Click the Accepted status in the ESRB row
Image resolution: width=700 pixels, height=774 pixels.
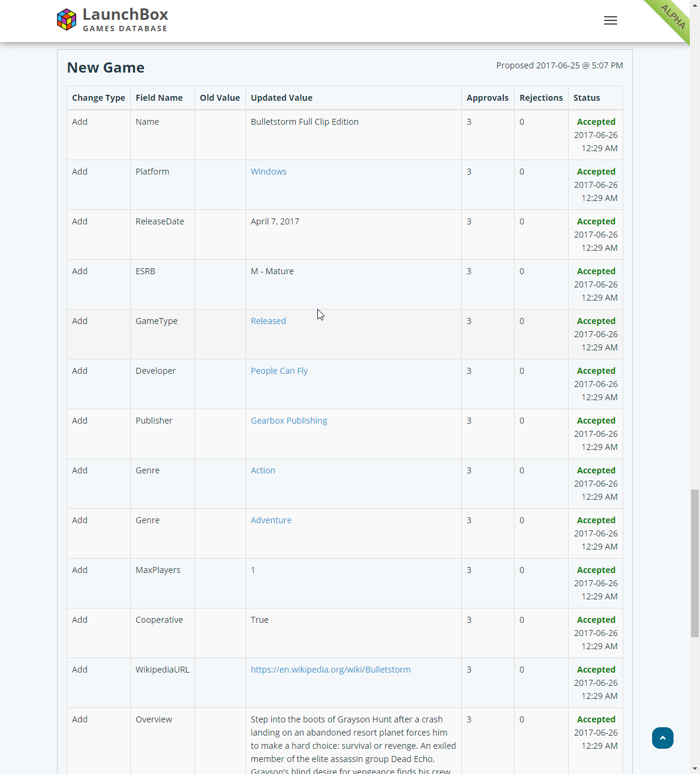coord(596,271)
